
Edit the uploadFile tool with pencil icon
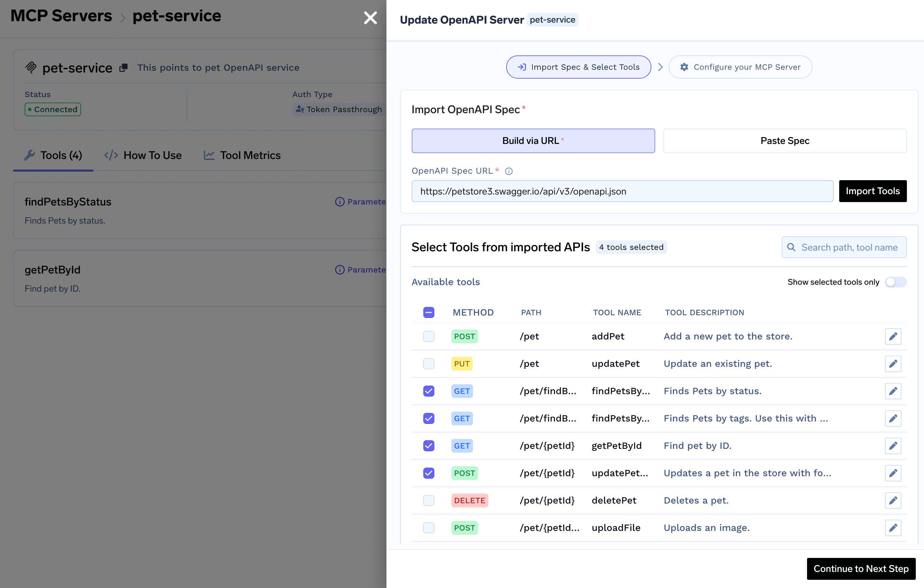click(893, 527)
